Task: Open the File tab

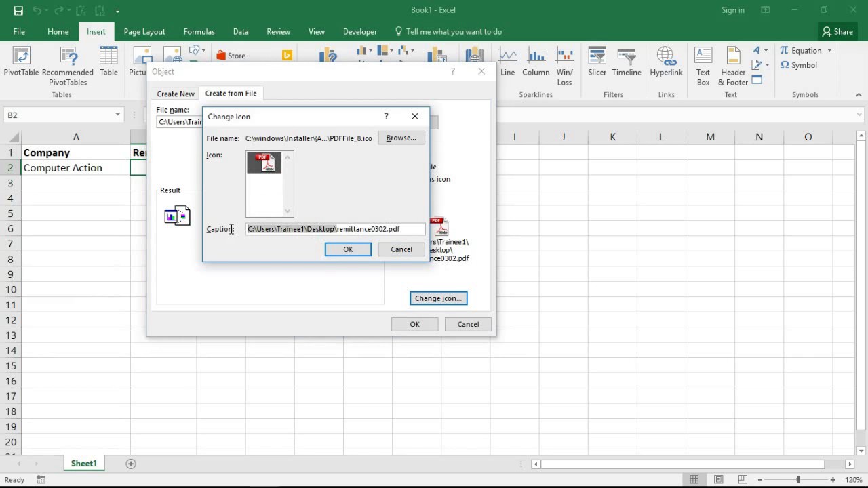Action: coord(19,32)
